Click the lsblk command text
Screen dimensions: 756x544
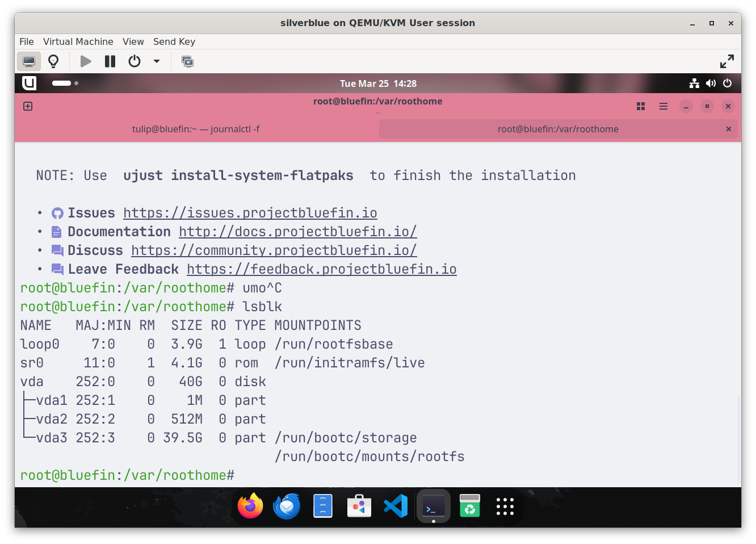[262, 307]
